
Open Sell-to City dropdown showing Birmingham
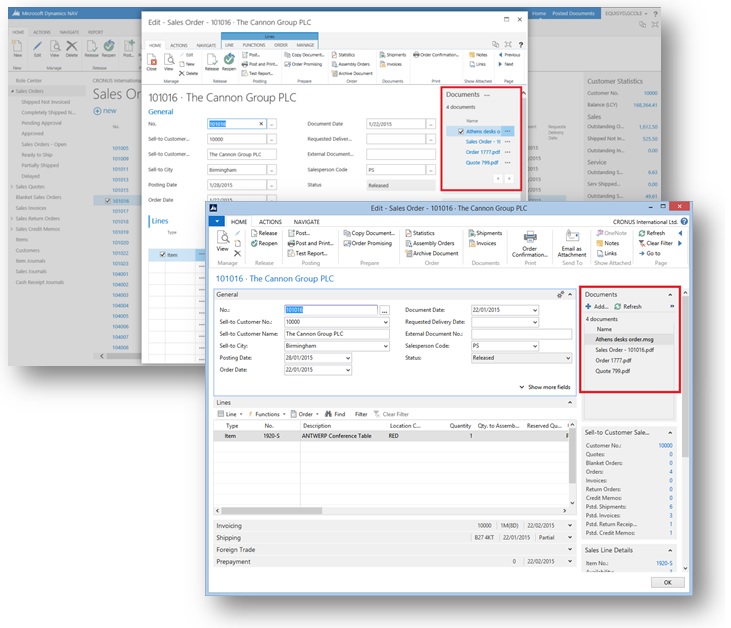tap(383, 346)
